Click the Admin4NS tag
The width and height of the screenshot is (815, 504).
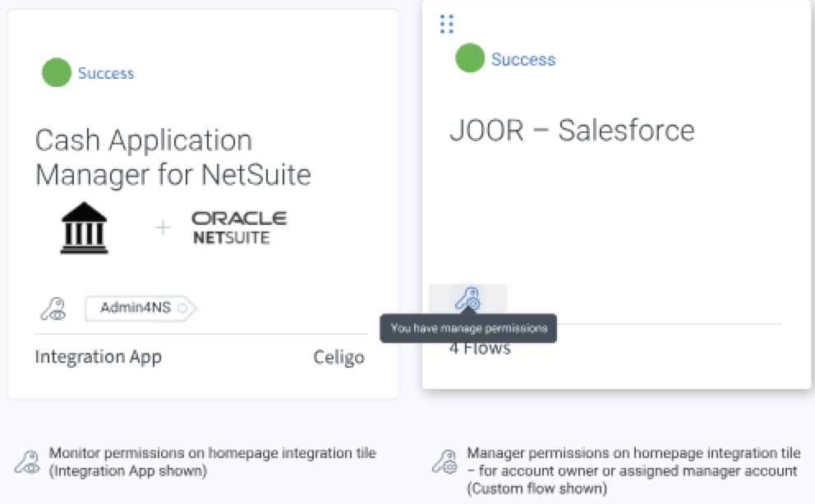pyautogui.click(x=140, y=309)
